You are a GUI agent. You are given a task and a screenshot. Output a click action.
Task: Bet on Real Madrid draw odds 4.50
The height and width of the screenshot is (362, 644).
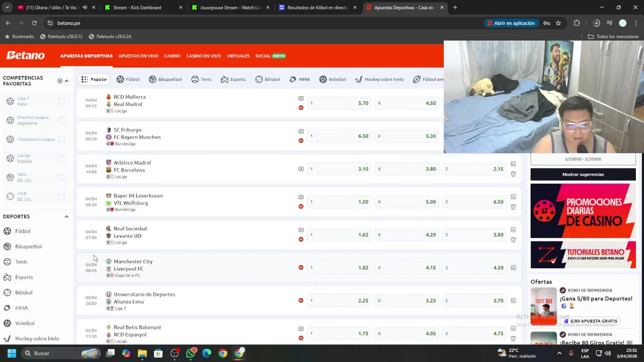(x=408, y=103)
